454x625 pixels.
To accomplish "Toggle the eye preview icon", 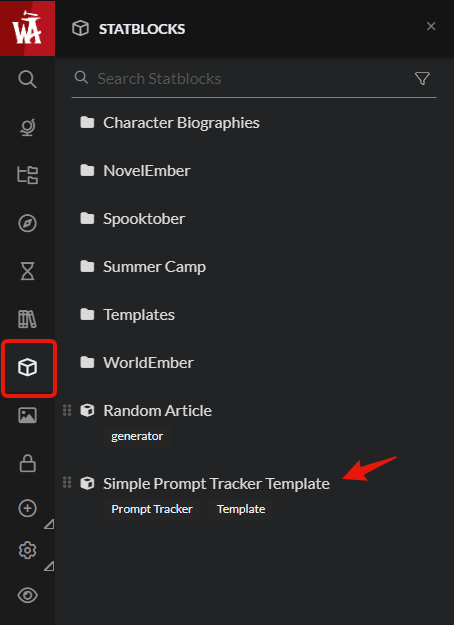I will [x=27, y=596].
